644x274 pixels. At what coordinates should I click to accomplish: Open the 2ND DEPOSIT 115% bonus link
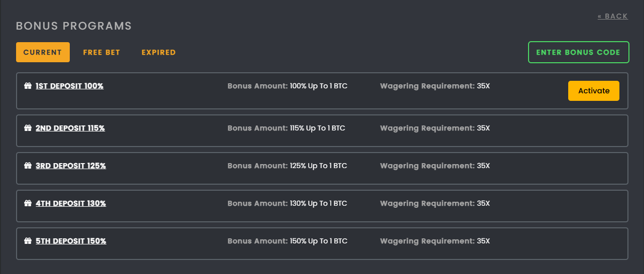[x=70, y=128]
